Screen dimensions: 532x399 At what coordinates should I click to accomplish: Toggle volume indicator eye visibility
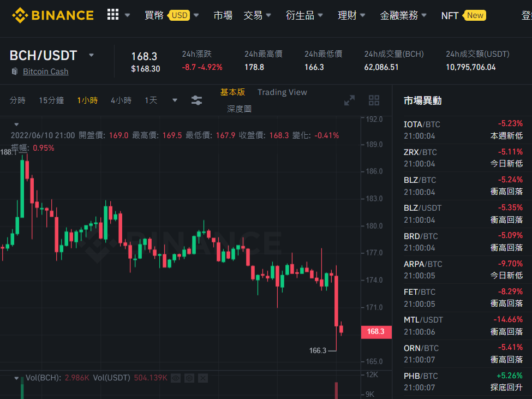176,378
